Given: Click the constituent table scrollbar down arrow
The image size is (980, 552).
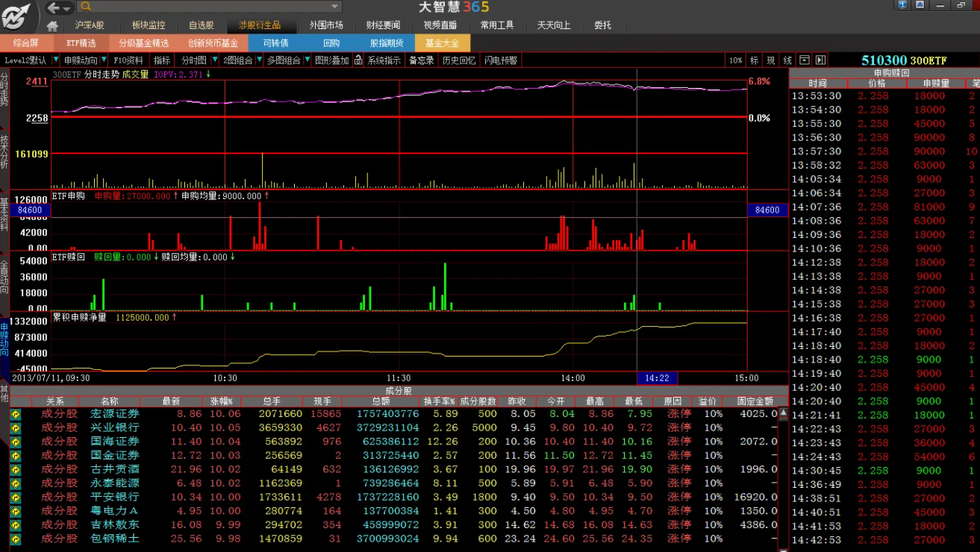Looking at the screenshot, I should pos(783,546).
